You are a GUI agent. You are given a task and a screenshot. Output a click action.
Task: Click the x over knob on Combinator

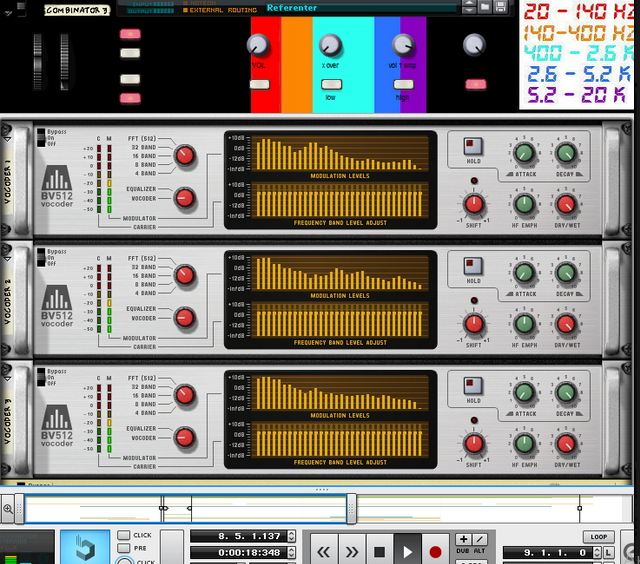coord(330,45)
